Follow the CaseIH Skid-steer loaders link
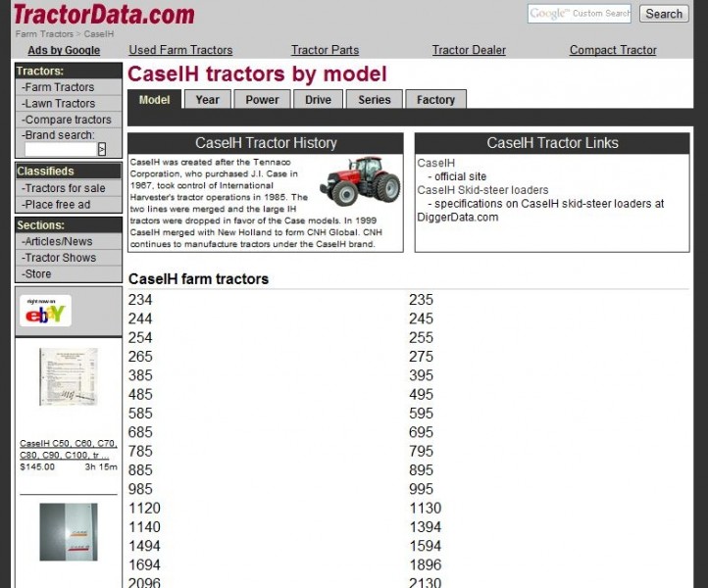The height and width of the screenshot is (588, 708). (482, 190)
